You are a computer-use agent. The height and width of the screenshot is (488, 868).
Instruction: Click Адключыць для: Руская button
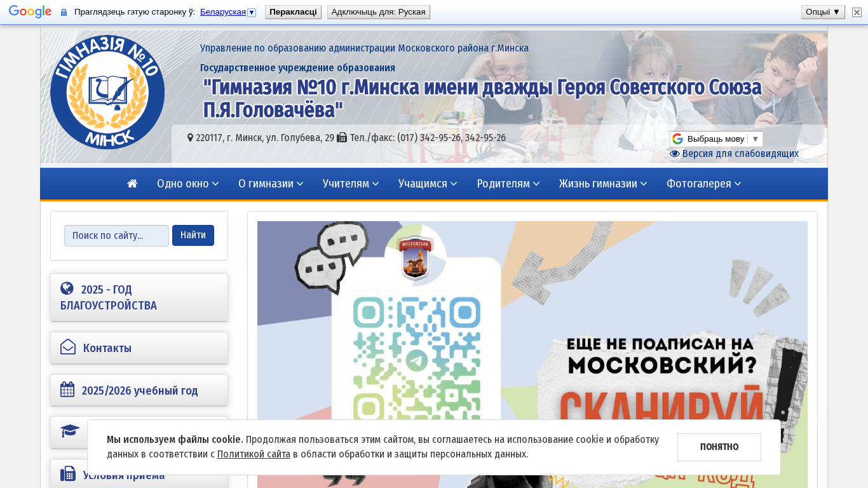(x=379, y=12)
